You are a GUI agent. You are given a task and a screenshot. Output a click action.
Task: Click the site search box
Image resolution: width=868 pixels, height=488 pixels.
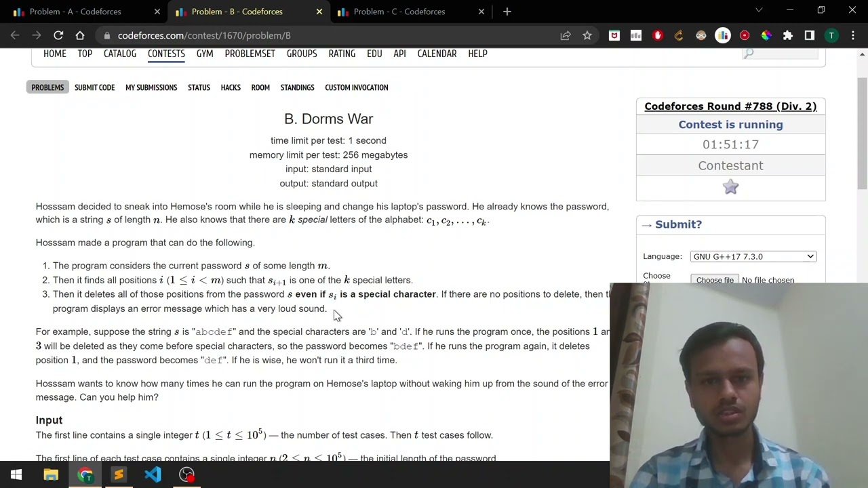780,54
